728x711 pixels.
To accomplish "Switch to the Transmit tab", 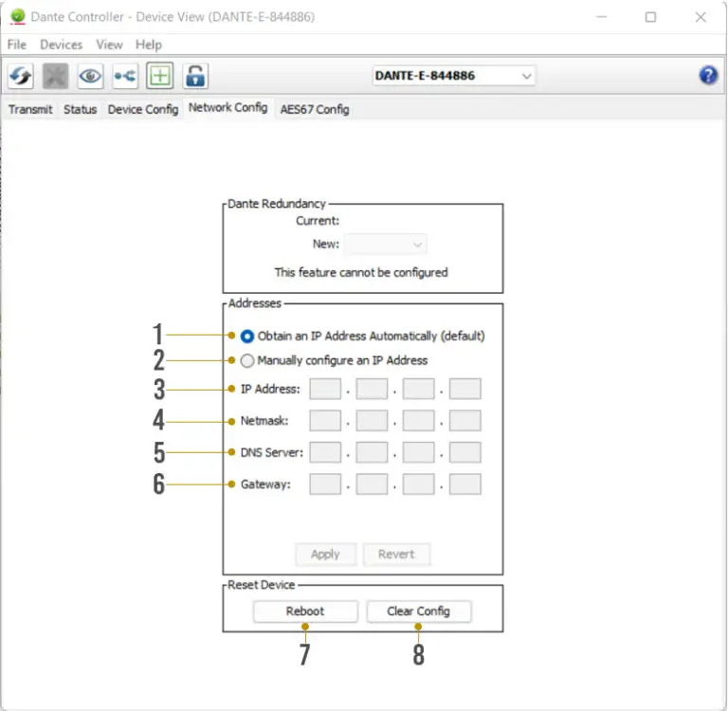I will [x=30, y=110].
